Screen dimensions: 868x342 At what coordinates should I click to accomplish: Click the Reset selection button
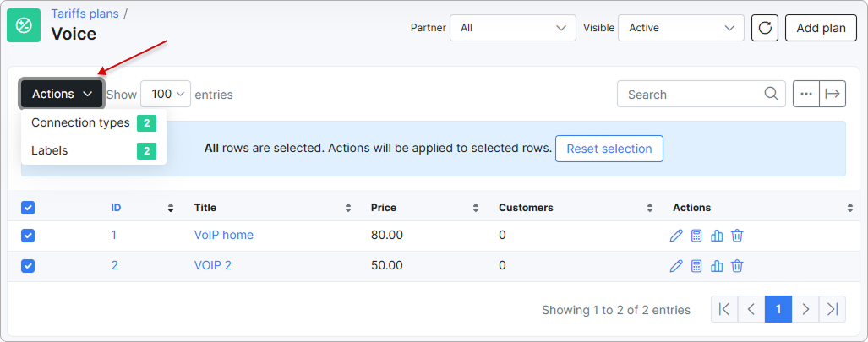[x=609, y=149]
